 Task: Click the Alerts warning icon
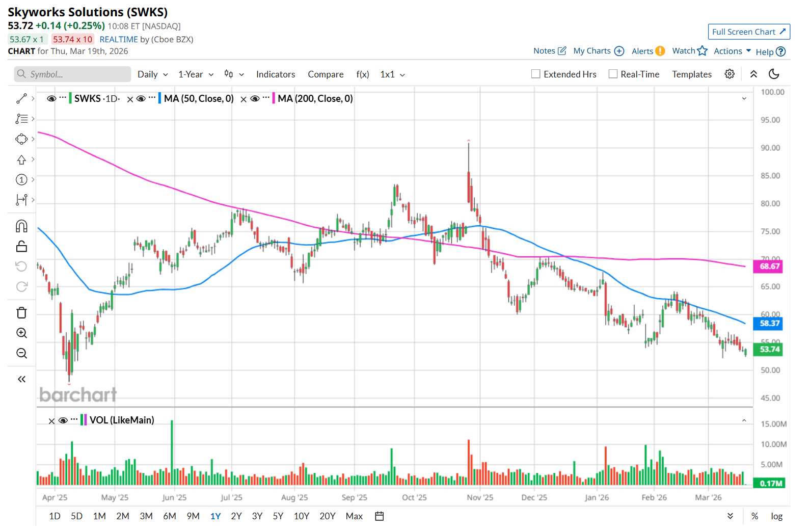click(x=660, y=51)
